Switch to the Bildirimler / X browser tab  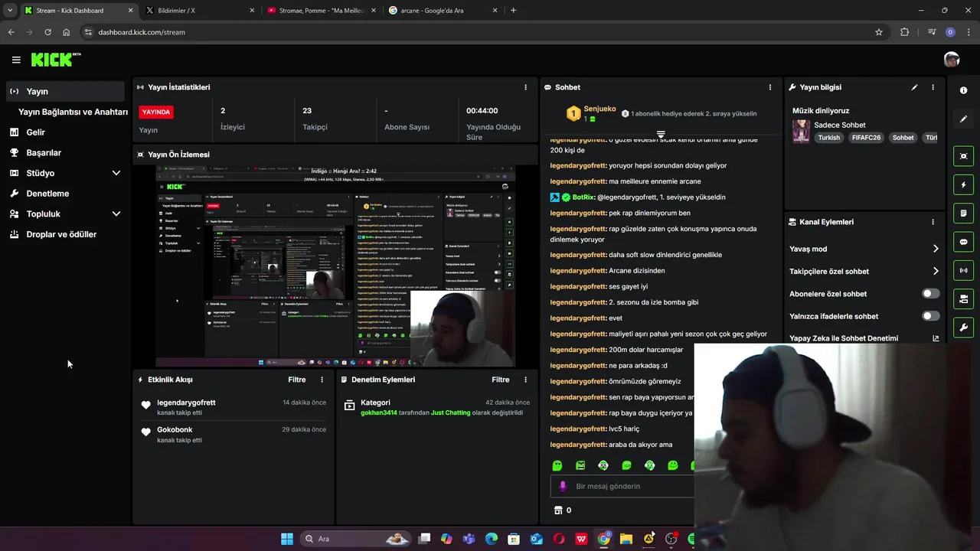[200, 11]
